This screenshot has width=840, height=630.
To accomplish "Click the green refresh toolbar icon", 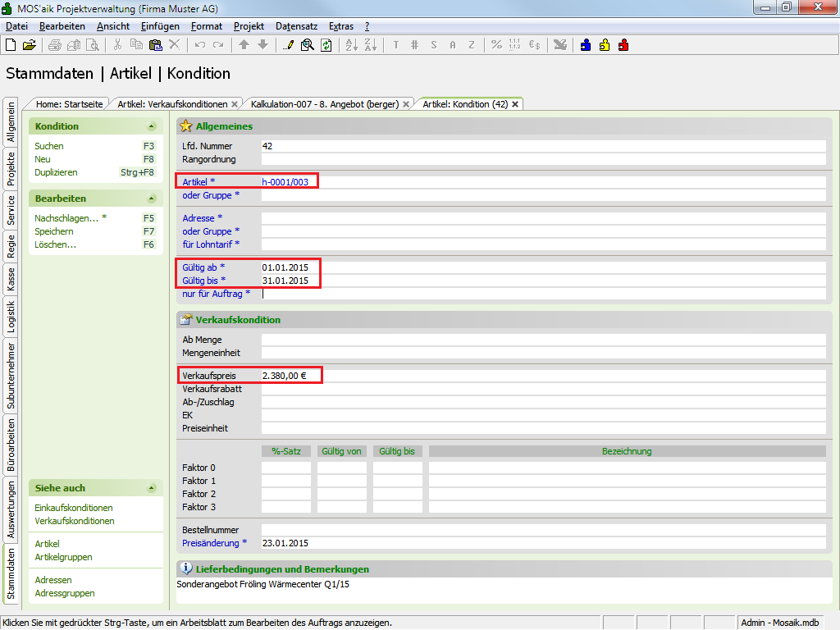I will tap(326, 45).
